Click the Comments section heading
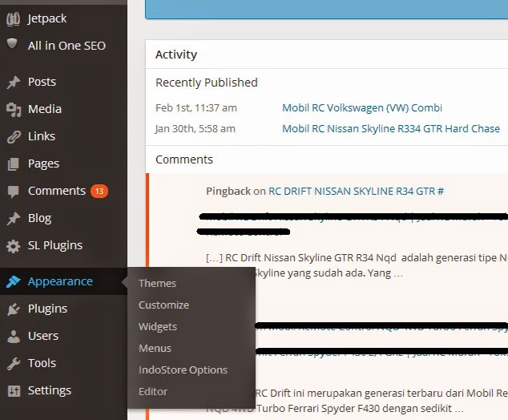This screenshot has height=420, width=508. [x=184, y=160]
